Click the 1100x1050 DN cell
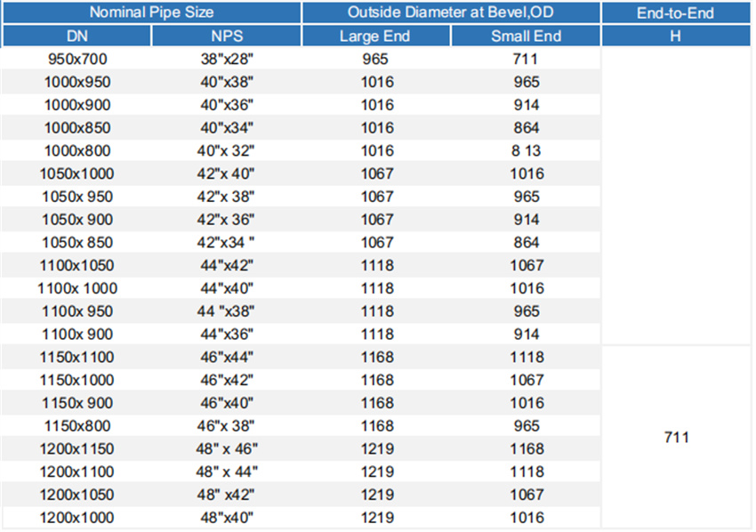This screenshot has width=756, height=532. pyautogui.click(x=76, y=265)
